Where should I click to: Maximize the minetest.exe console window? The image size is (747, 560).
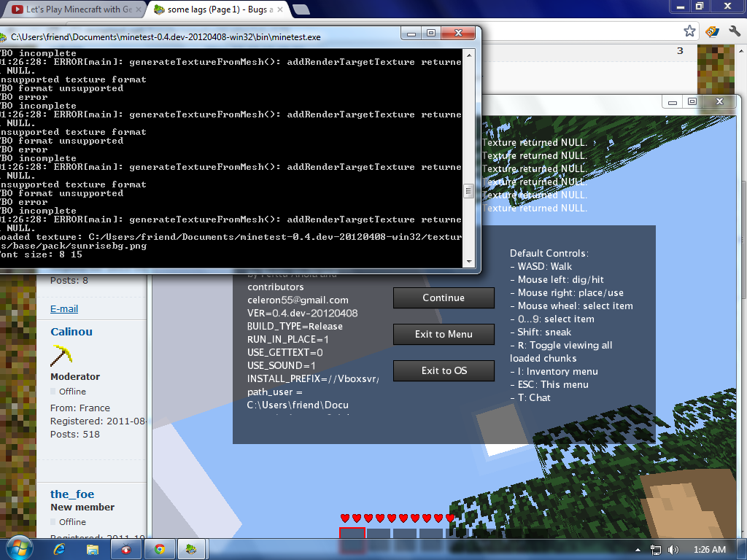(431, 34)
